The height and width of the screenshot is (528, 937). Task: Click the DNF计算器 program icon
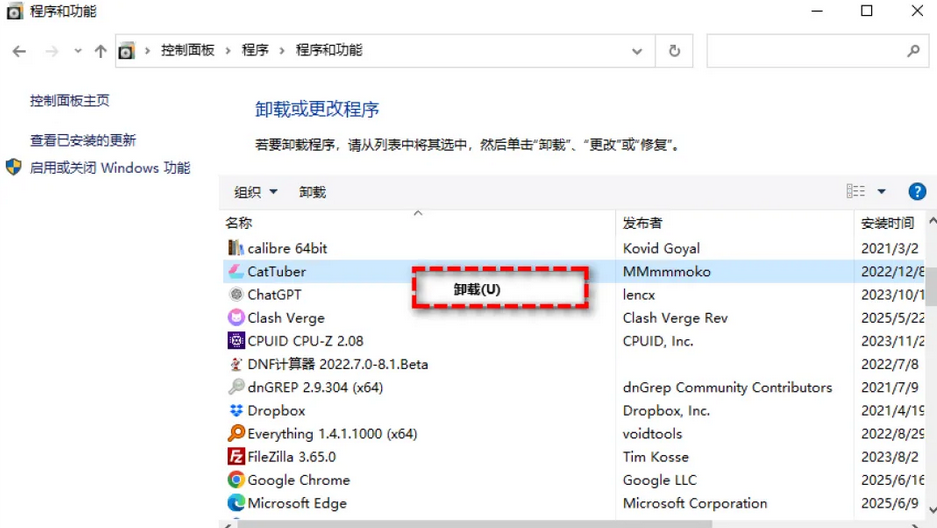236,364
